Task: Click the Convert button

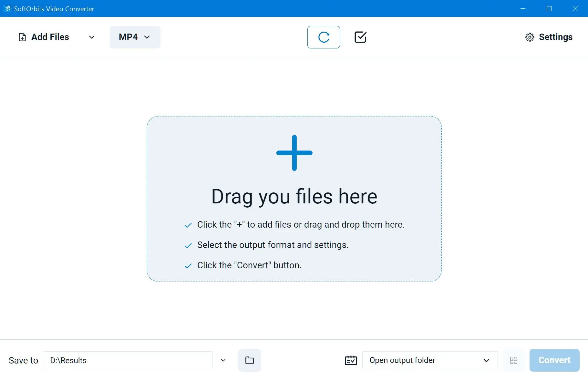Action: [554, 360]
